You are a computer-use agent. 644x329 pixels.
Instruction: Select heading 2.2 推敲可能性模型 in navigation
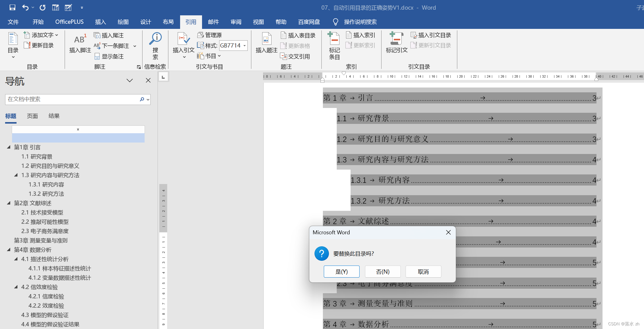45,222
